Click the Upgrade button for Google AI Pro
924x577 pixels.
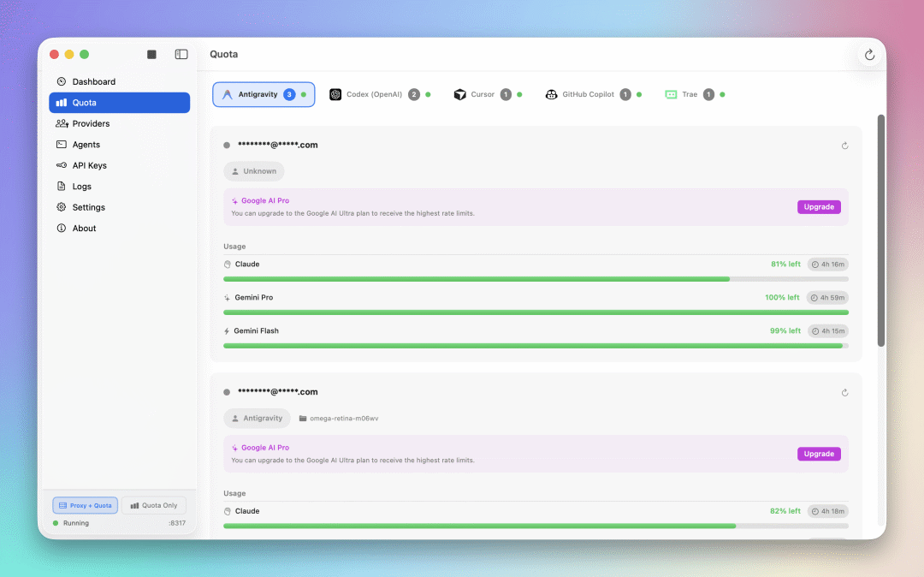pyautogui.click(x=818, y=206)
